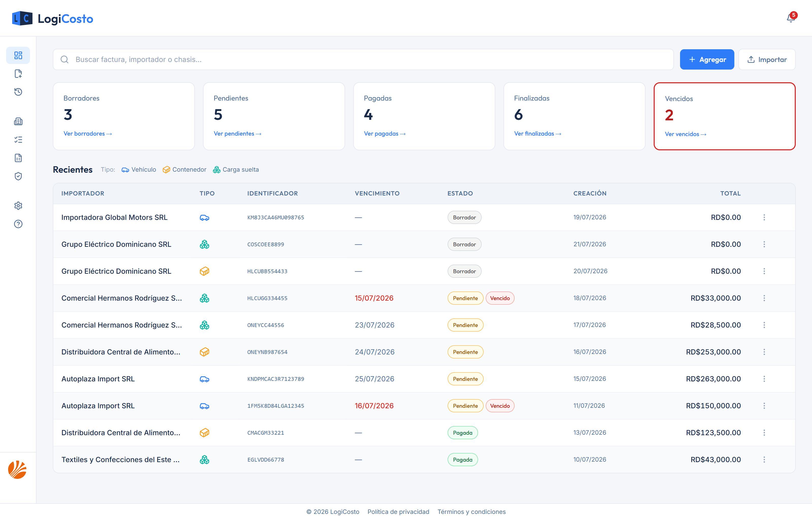Focus the invoice search field

(x=363, y=59)
